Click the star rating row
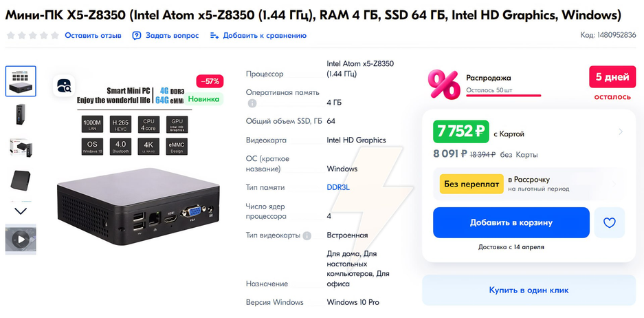This screenshot has height=318, width=644. point(32,35)
